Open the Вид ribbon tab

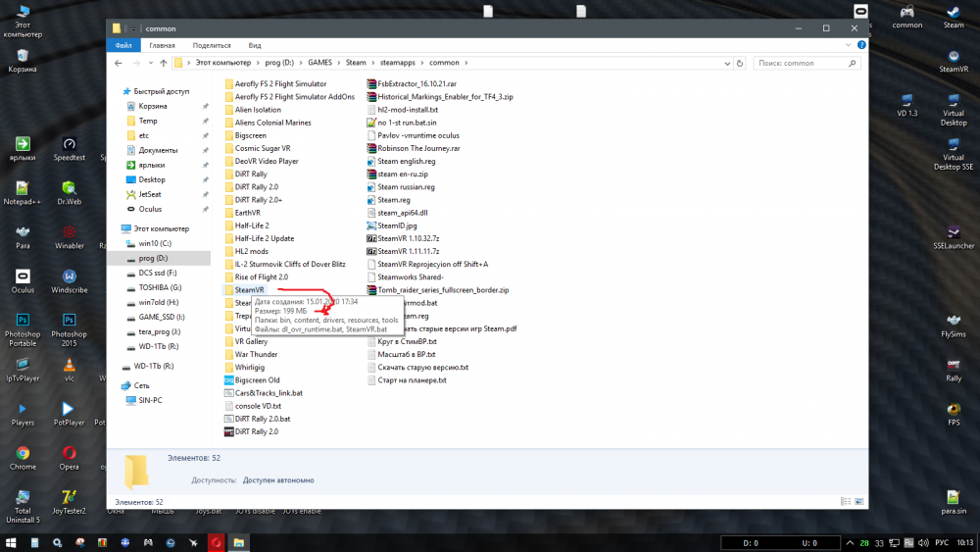click(x=255, y=46)
